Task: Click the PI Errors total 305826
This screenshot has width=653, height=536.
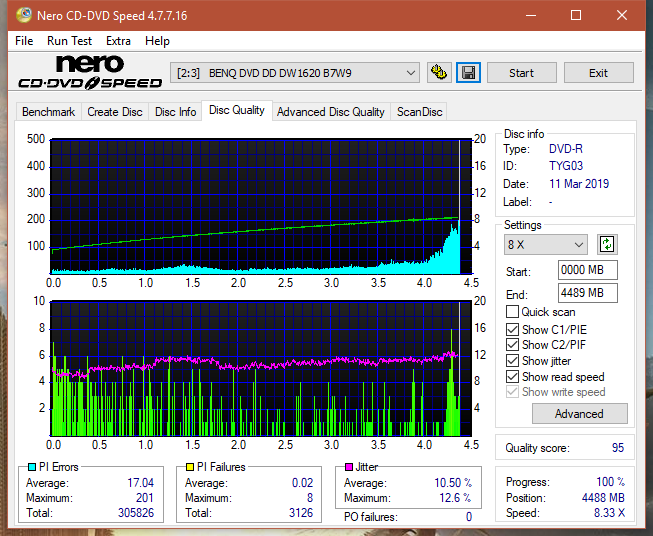Action: pos(136,513)
